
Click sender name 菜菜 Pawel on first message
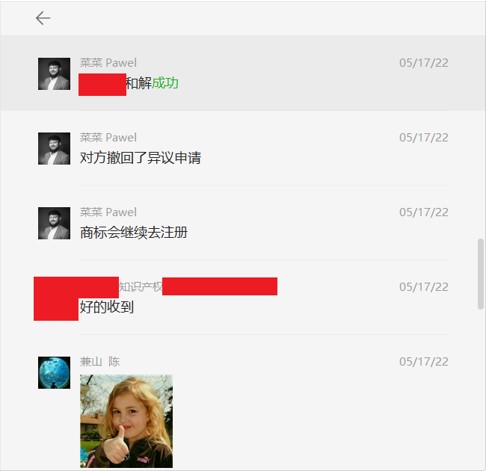point(108,63)
